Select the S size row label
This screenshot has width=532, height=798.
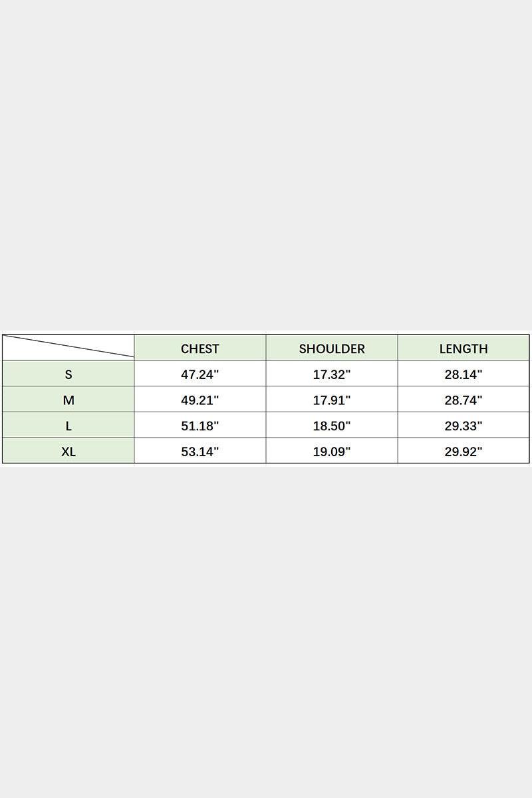[68, 374]
